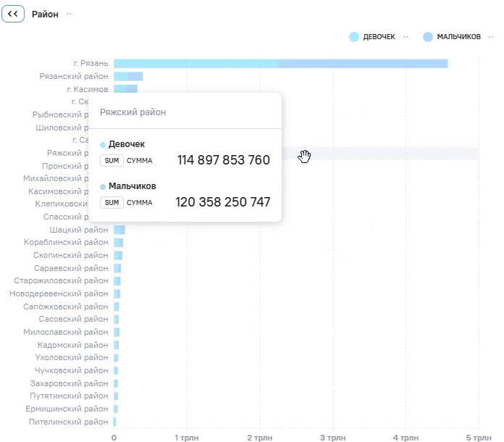Click the Новодеревенский район label
This screenshot has width=504, height=442.
tap(59, 293)
